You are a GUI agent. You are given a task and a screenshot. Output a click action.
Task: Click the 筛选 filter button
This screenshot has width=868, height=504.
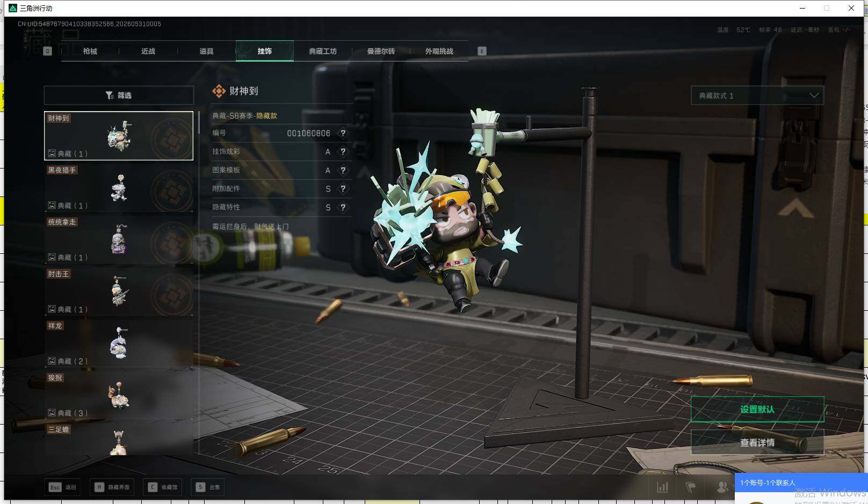[119, 95]
